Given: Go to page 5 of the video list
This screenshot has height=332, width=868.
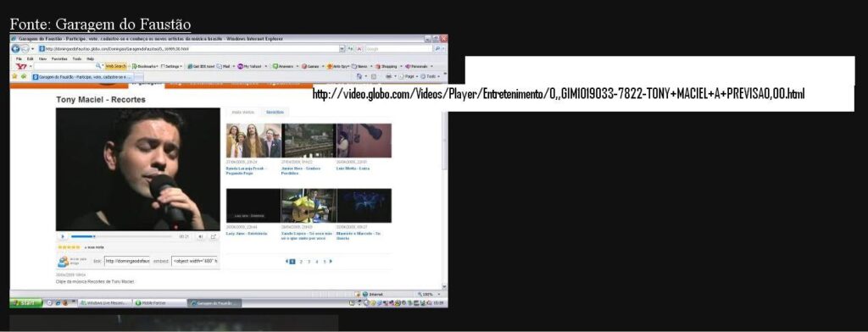Looking at the screenshot, I should click(x=325, y=261).
